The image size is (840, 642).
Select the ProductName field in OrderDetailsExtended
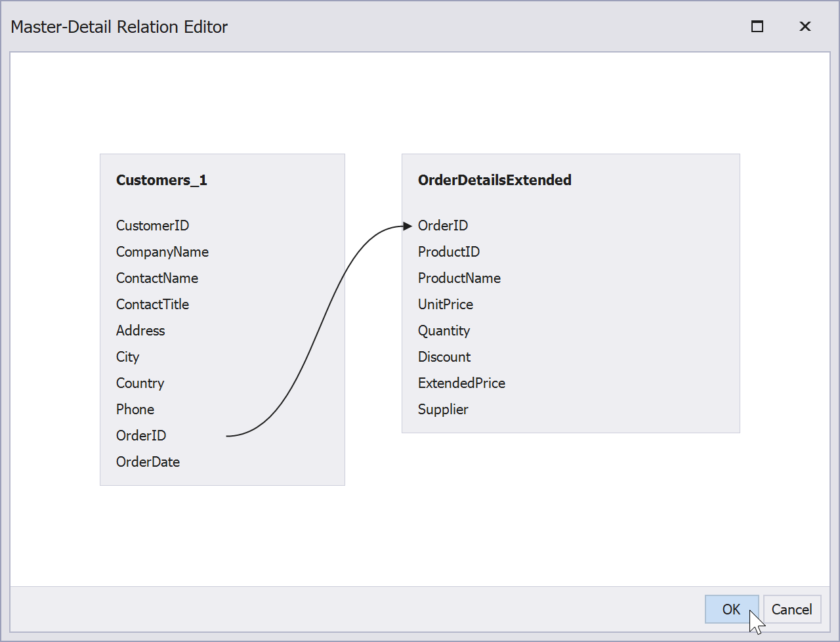click(x=459, y=278)
